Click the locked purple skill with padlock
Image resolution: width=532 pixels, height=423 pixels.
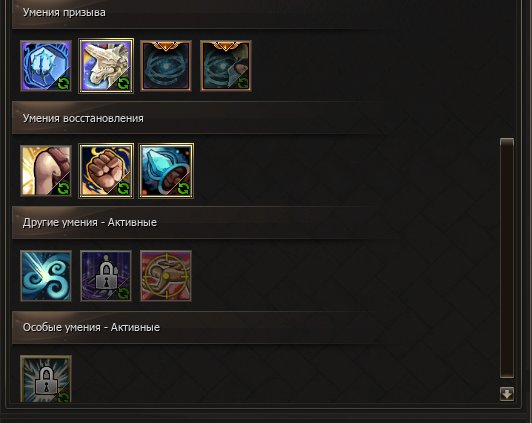click(x=106, y=276)
